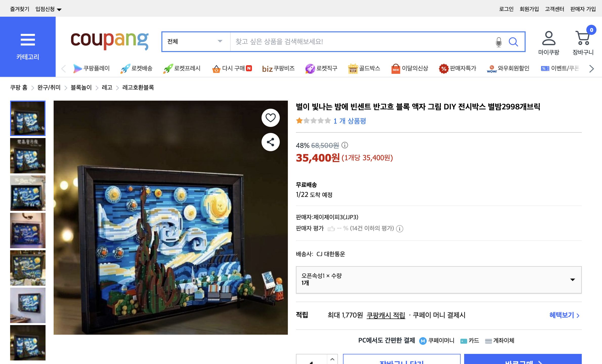Screen dimensions: 602x364
Task: Select the second product thumbnail
Action: pyautogui.click(x=28, y=155)
